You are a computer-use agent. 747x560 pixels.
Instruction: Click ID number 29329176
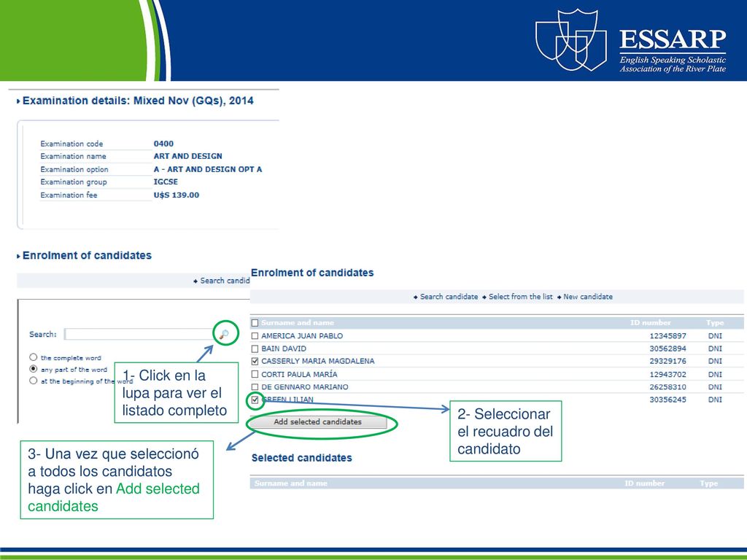(x=668, y=362)
